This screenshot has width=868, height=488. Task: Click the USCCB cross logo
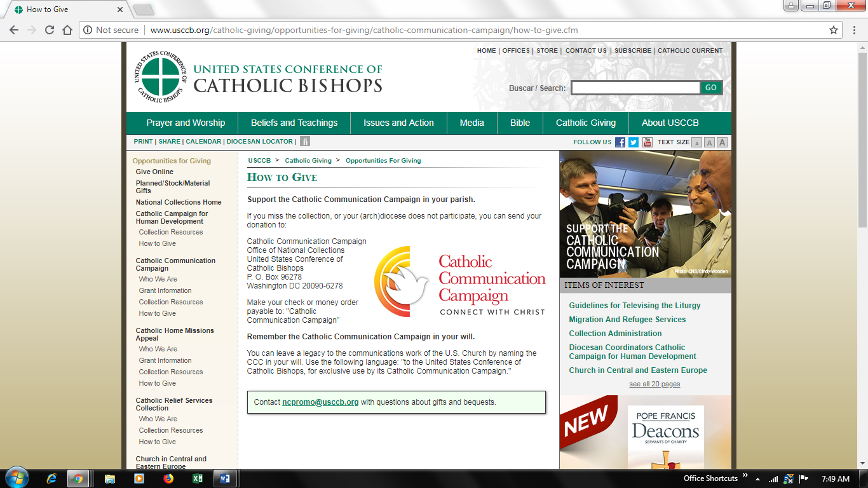pos(161,76)
